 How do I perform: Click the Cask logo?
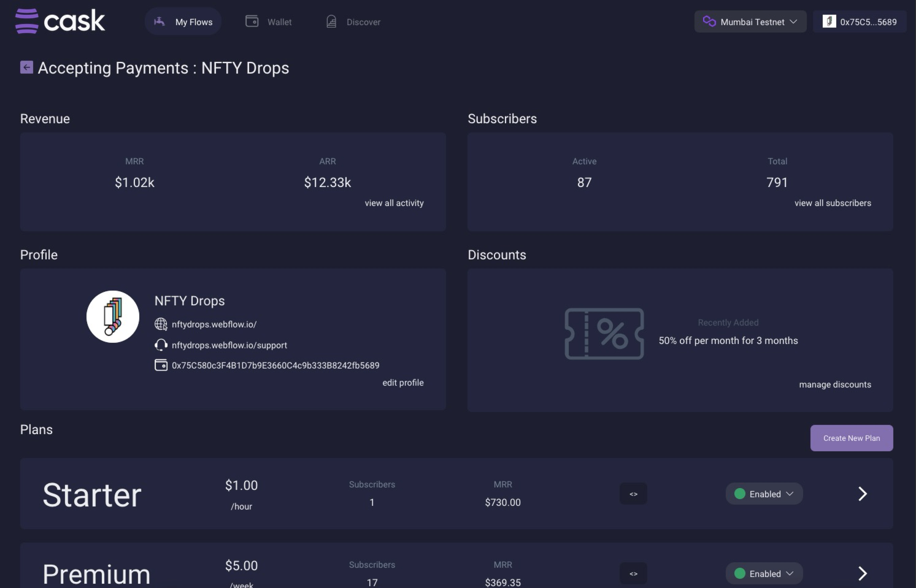pos(60,21)
